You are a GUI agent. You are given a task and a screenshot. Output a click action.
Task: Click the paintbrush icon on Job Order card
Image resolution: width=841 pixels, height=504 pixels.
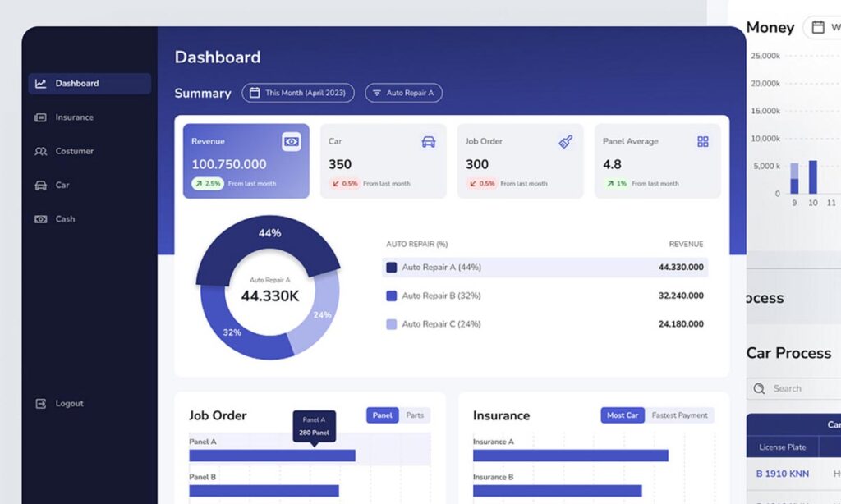[566, 141]
